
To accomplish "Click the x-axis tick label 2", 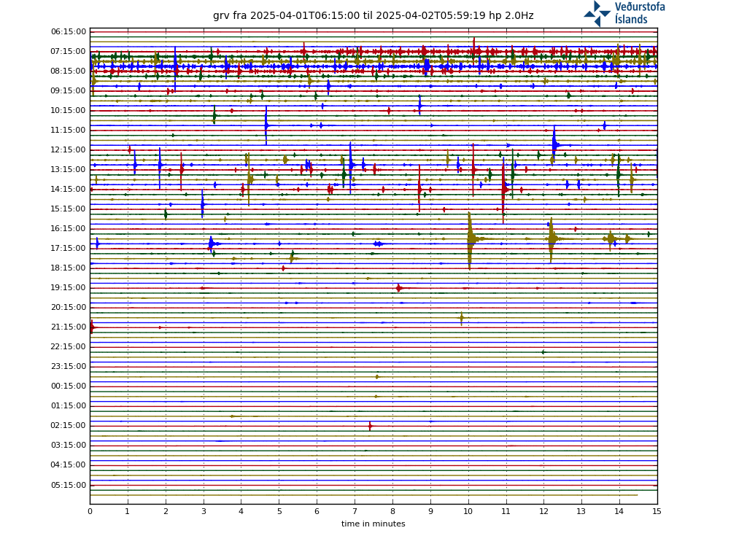I will (166, 511).
